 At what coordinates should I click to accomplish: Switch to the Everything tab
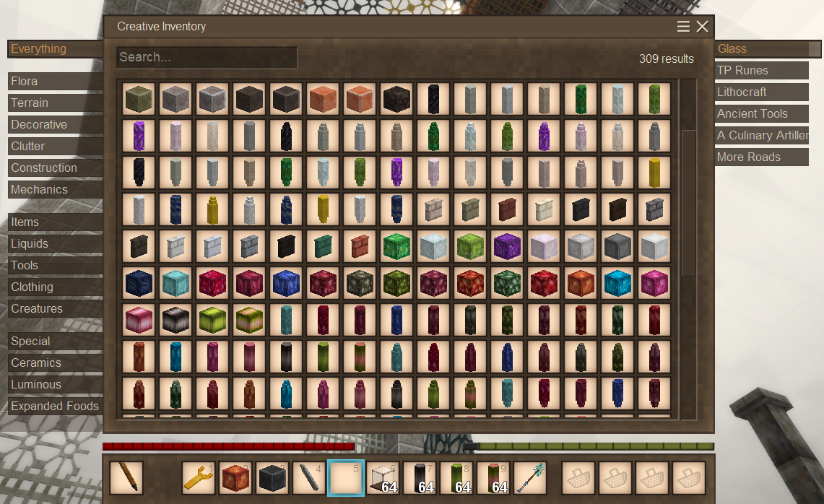(55, 49)
